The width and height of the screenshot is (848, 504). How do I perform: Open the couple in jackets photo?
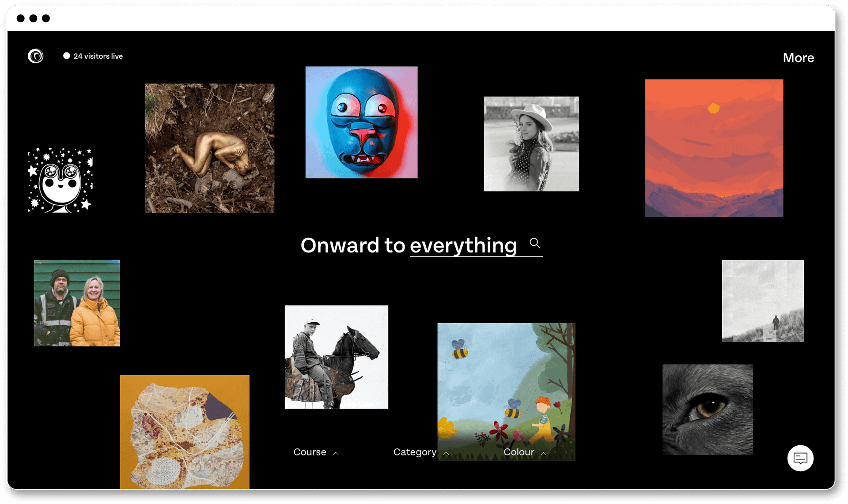pyautogui.click(x=77, y=303)
